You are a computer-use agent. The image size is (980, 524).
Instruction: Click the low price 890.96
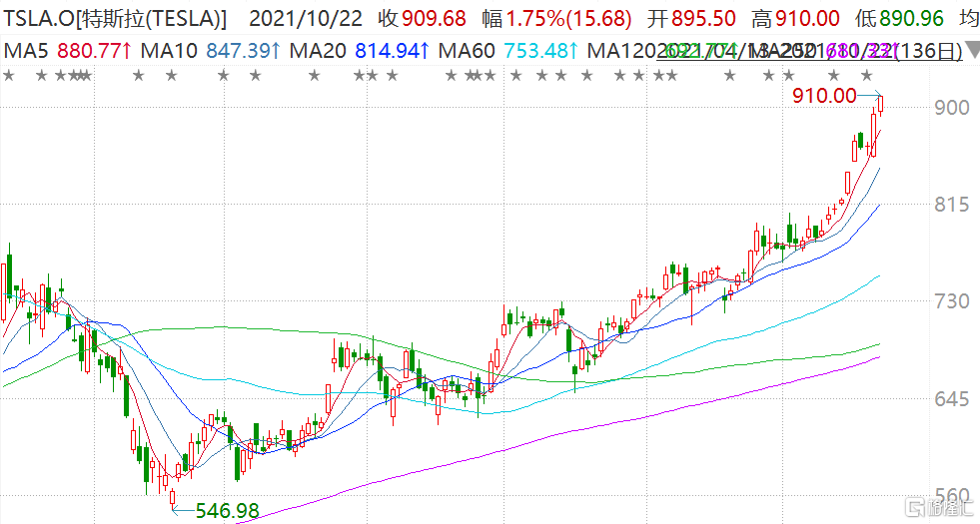click(x=912, y=18)
